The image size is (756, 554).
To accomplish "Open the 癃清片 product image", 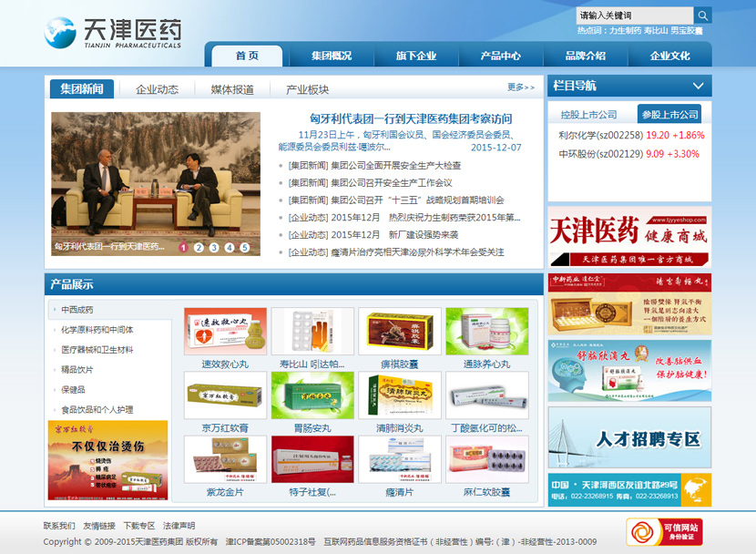I will (x=400, y=459).
